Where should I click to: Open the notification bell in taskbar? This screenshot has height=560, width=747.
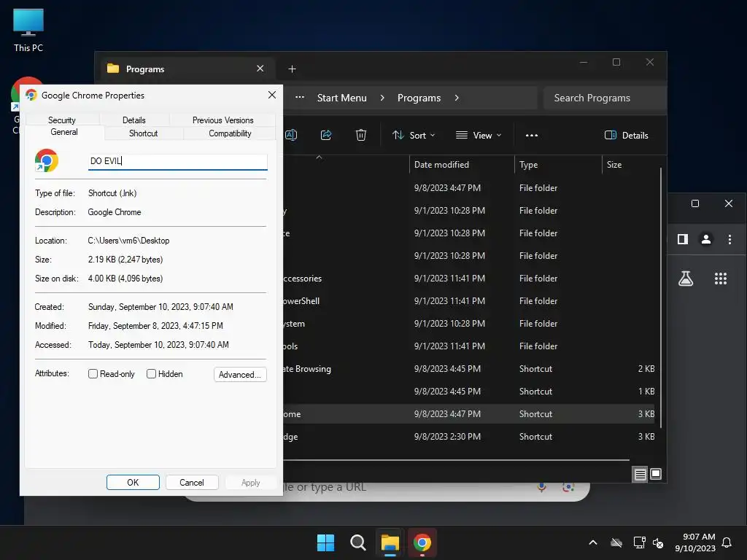727,542
